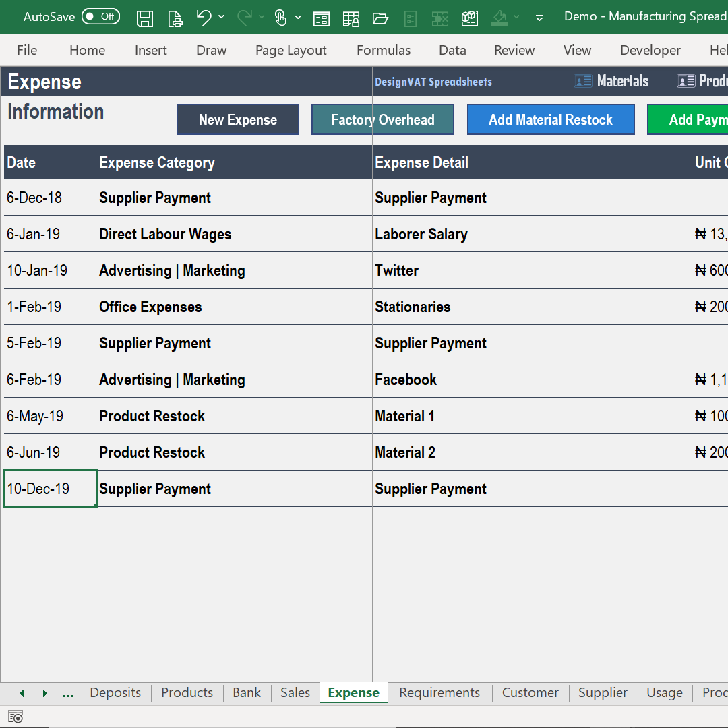Click the page settings icon in the status bar
The height and width of the screenshot is (728, 728).
point(15,716)
